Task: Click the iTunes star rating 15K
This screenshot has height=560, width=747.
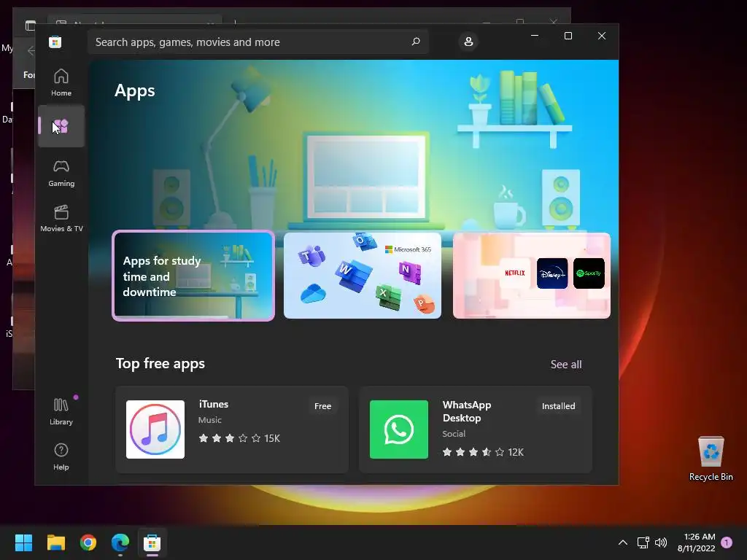Action: (x=239, y=438)
